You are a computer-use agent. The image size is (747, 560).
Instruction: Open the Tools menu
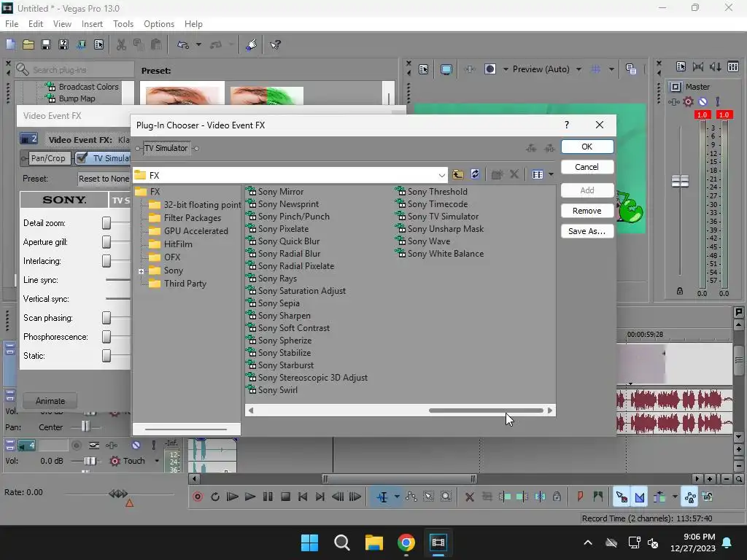123,24
